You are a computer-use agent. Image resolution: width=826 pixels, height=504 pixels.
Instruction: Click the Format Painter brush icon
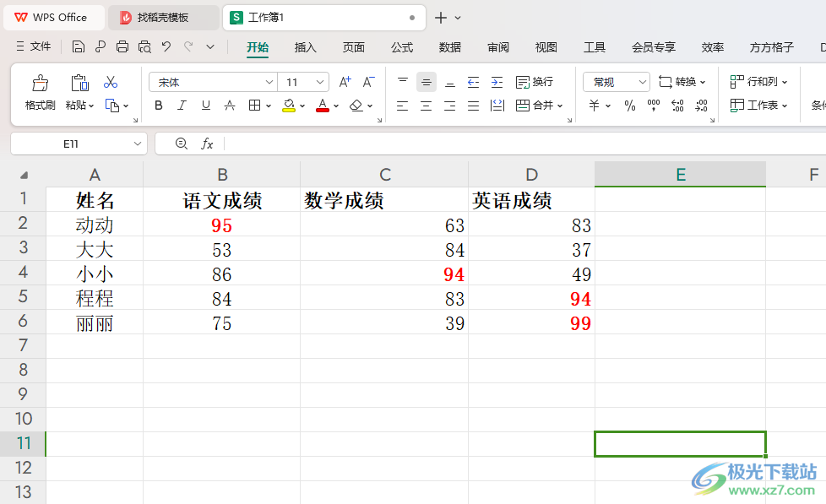40,83
